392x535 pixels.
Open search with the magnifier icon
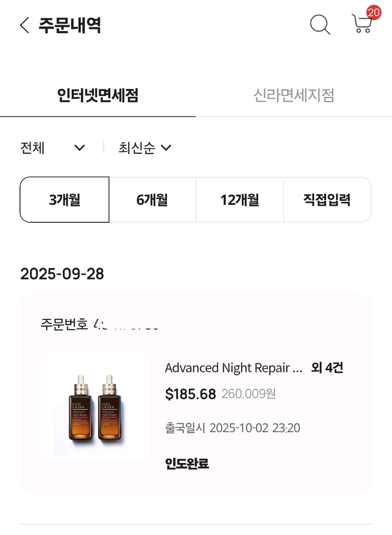pyautogui.click(x=320, y=25)
